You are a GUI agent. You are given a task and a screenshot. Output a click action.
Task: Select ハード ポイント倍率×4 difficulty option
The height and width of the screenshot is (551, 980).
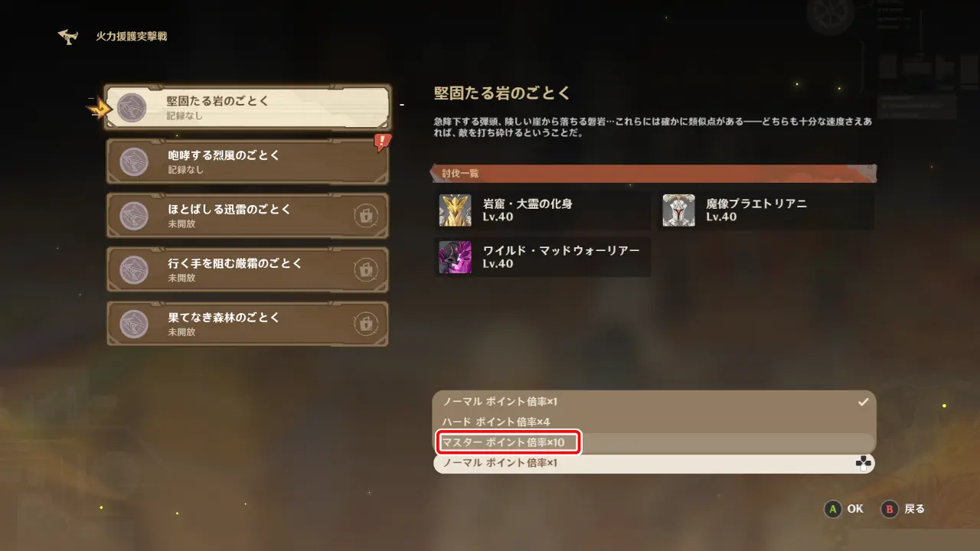tap(655, 422)
